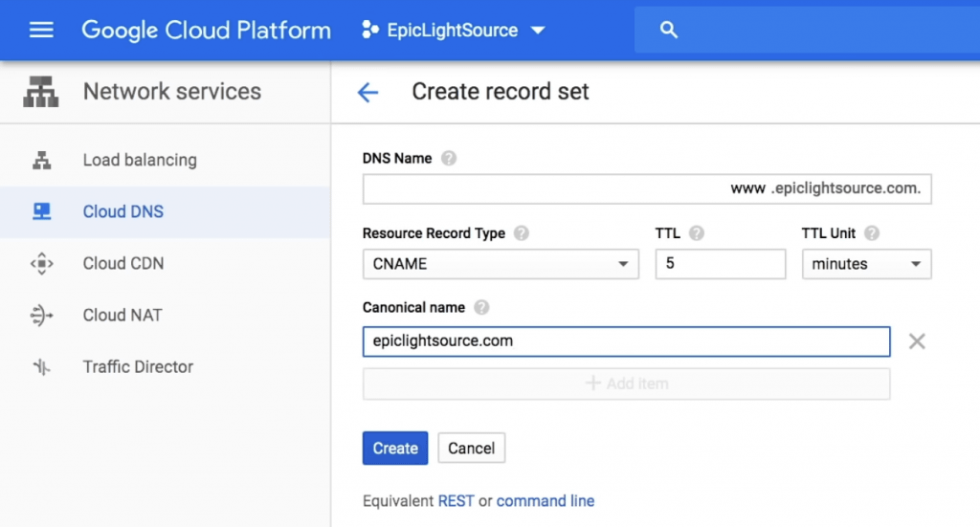Open Traffic Director in the sidebar
Image resolution: width=980 pixels, height=527 pixels.
[165, 367]
